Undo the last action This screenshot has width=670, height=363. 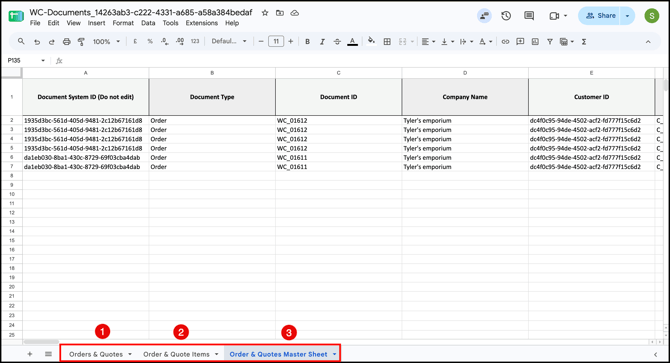37,42
